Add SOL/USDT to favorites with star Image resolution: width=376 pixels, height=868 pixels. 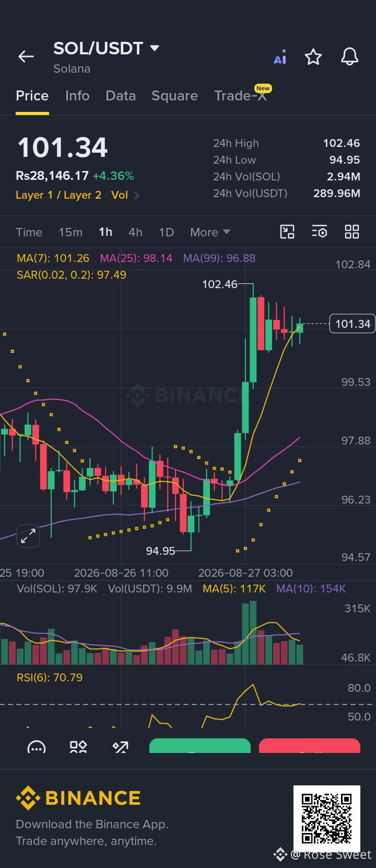(313, 56)
